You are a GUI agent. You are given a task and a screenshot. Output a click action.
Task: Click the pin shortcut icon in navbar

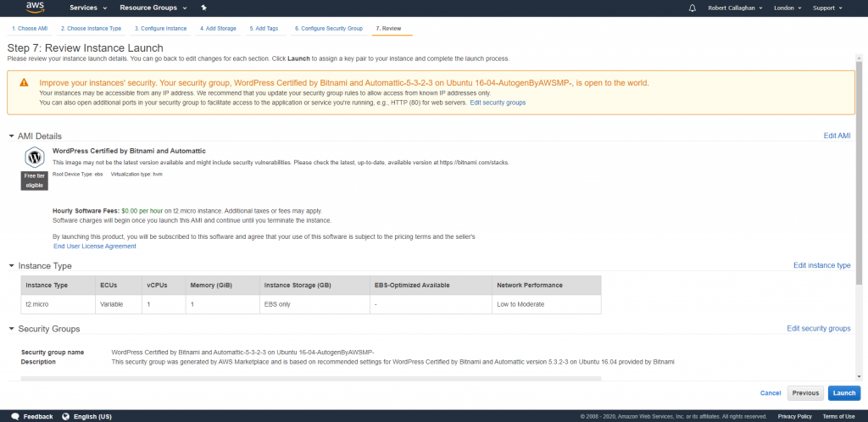tap(203, 8)
